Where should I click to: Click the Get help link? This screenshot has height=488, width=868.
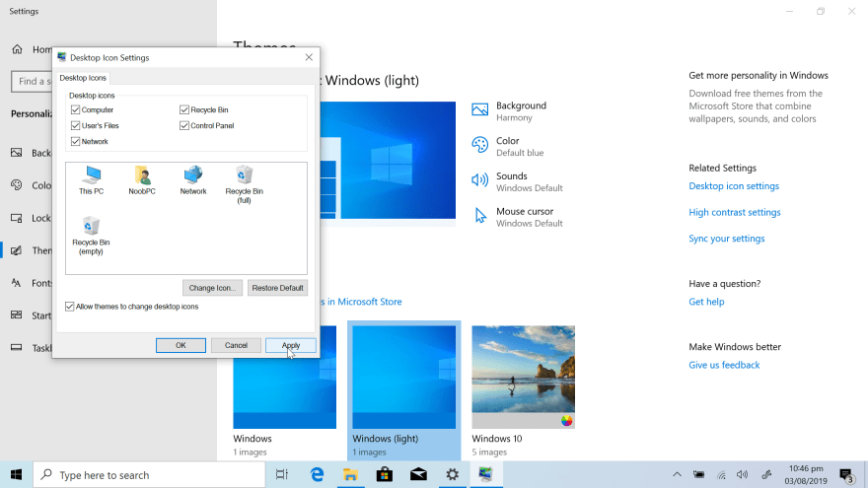(x=706, y=302)
